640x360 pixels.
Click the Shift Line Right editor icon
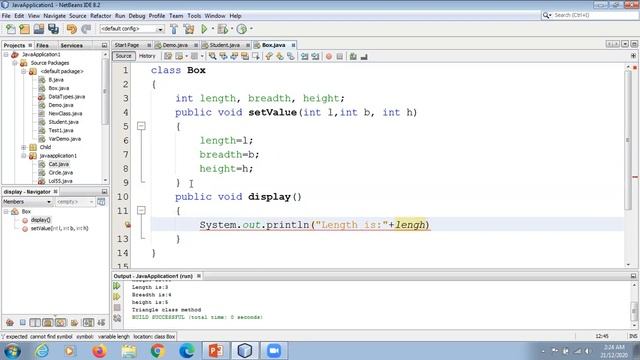(315, 56)
